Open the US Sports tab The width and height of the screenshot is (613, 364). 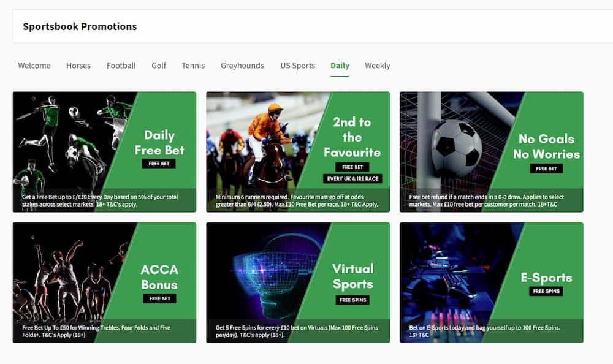[297, 66]
